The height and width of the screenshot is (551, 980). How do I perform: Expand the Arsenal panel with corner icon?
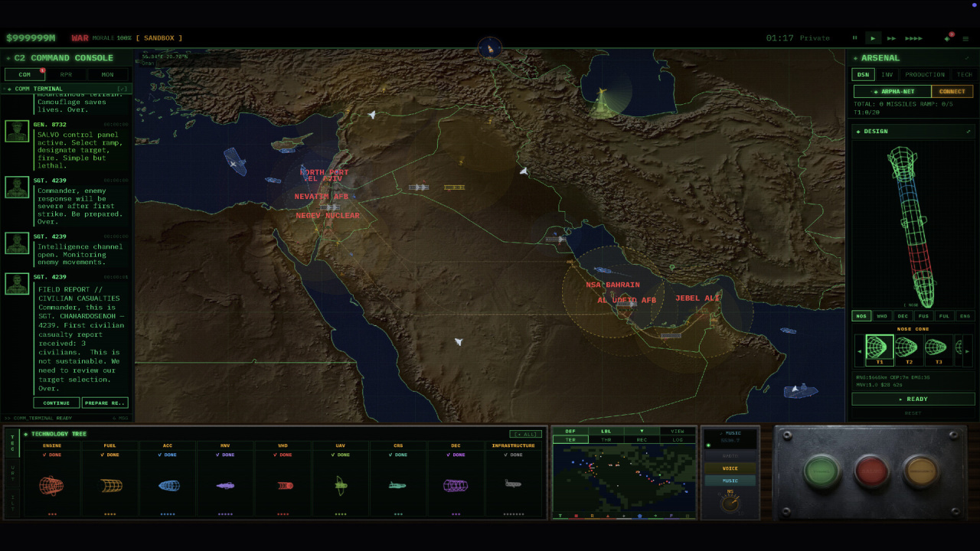(967, 58)
